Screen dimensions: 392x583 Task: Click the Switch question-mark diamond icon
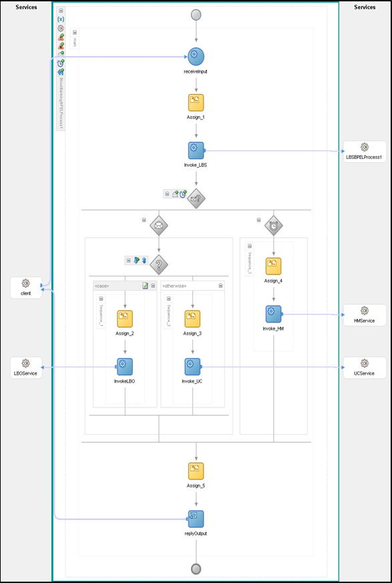pos(159,265)
